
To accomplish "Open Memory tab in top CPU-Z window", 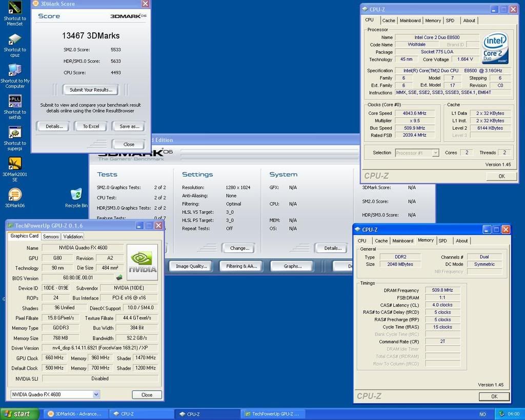I will [433, 21].
